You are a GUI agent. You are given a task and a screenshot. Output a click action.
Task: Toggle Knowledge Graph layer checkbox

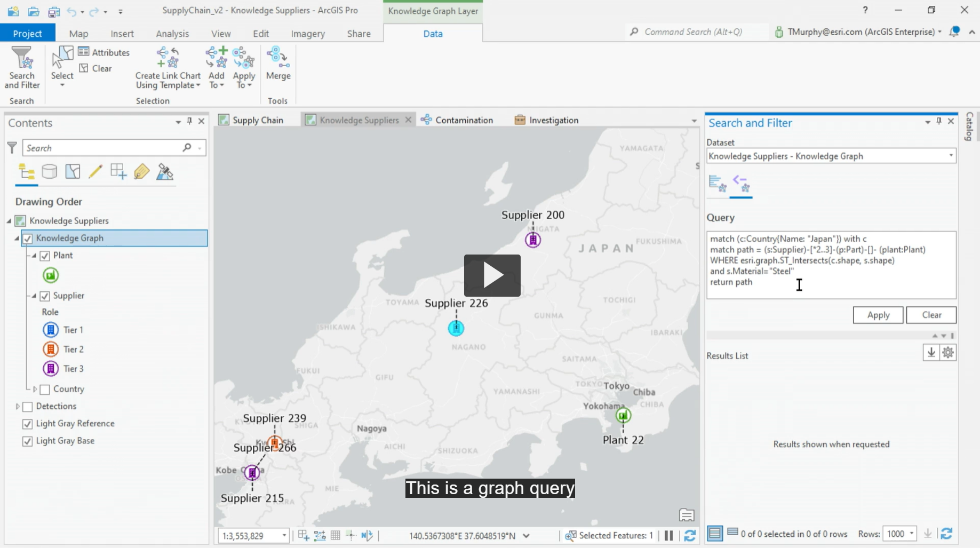(28, 239)
